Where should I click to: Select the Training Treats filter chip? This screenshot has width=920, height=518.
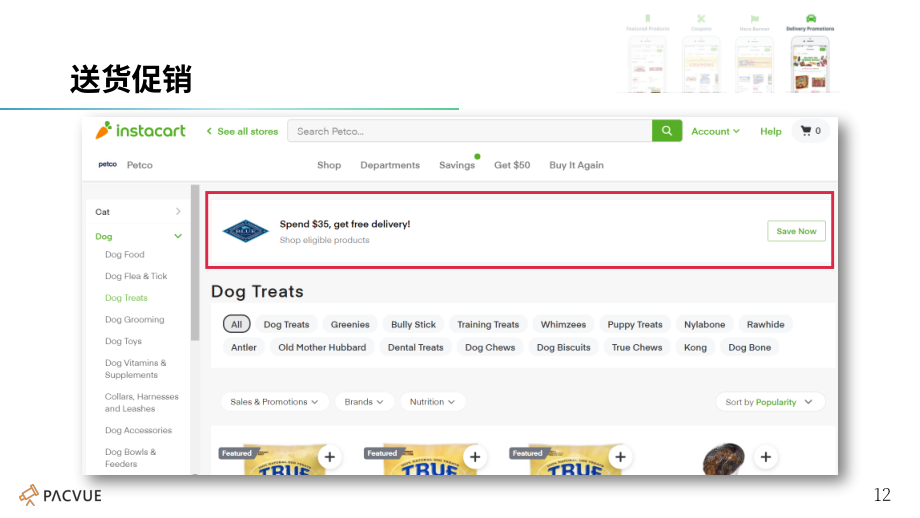pos(488,324)
